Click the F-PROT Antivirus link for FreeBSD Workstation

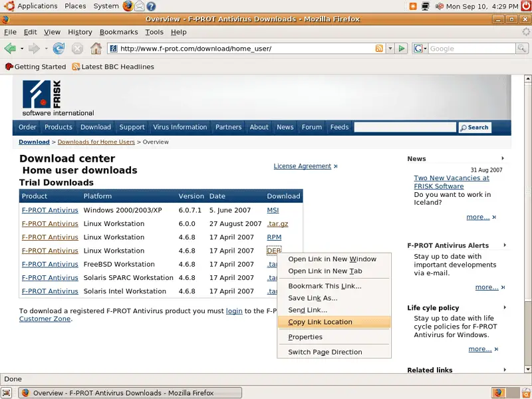point(50,264)
